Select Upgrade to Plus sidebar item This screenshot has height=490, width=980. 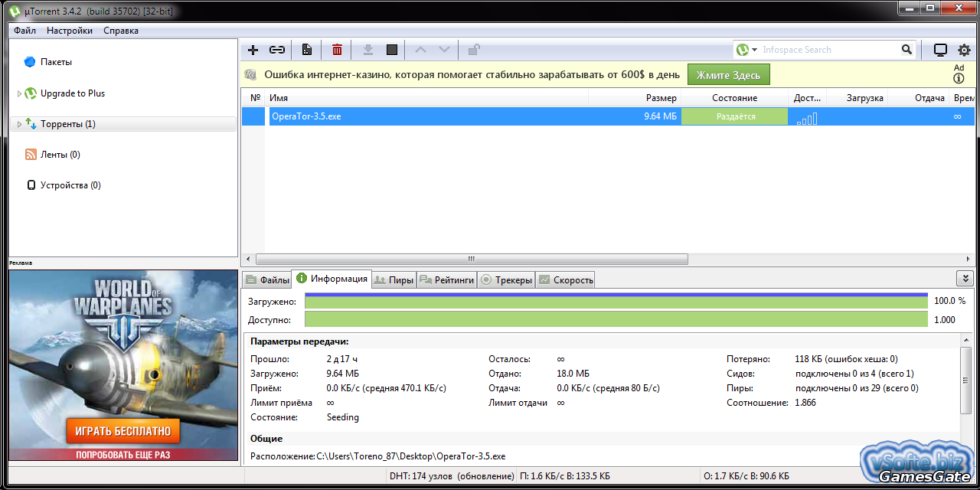73,93
